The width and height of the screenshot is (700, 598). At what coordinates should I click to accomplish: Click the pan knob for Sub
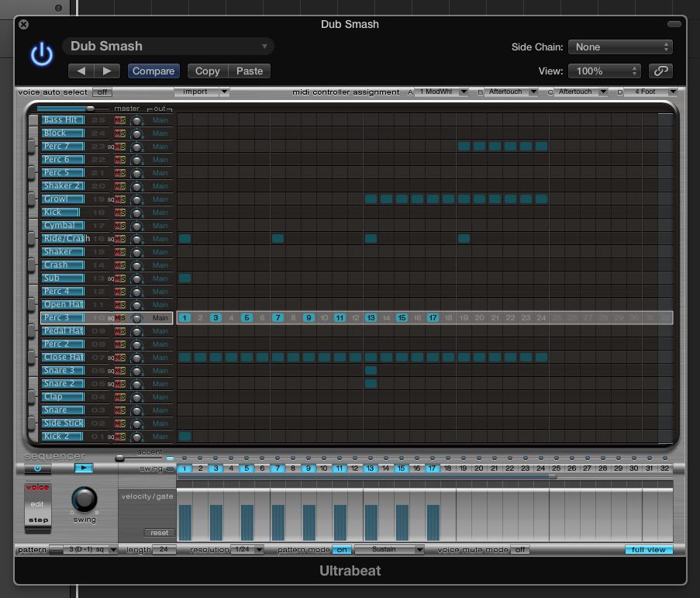(x=136, y=278)
